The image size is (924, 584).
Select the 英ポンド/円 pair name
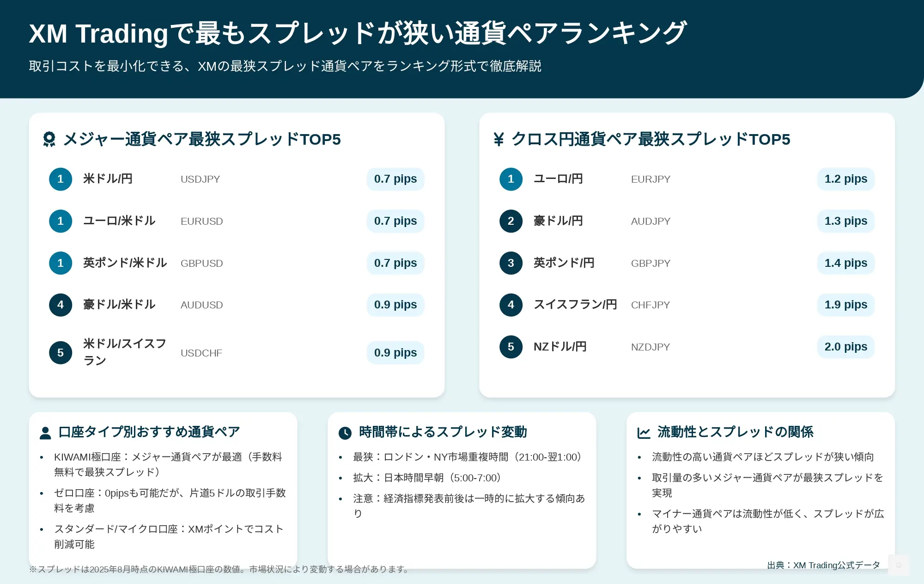tap(564, 263)
